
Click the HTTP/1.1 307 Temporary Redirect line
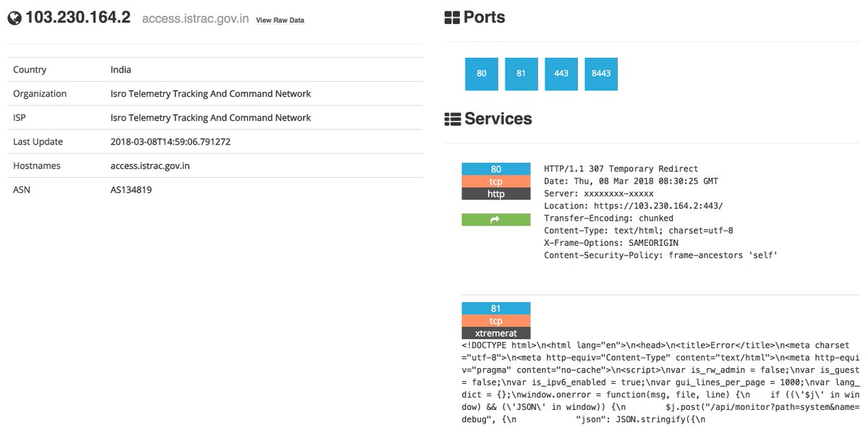(x=621, y=169)
